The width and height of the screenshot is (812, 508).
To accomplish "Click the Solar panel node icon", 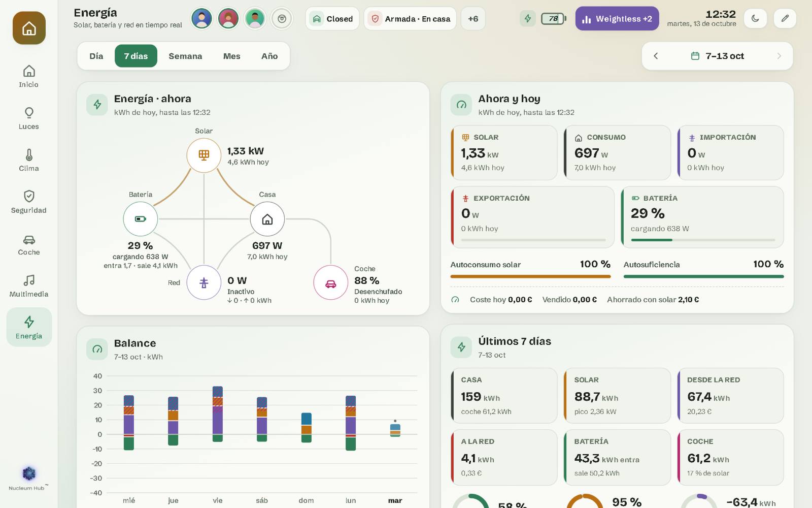I will coord(204,155).
